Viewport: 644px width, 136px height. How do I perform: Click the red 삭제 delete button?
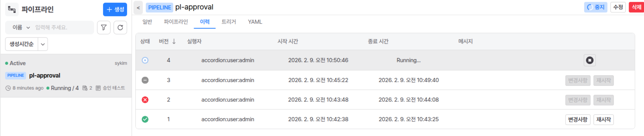tap(637, 7)
